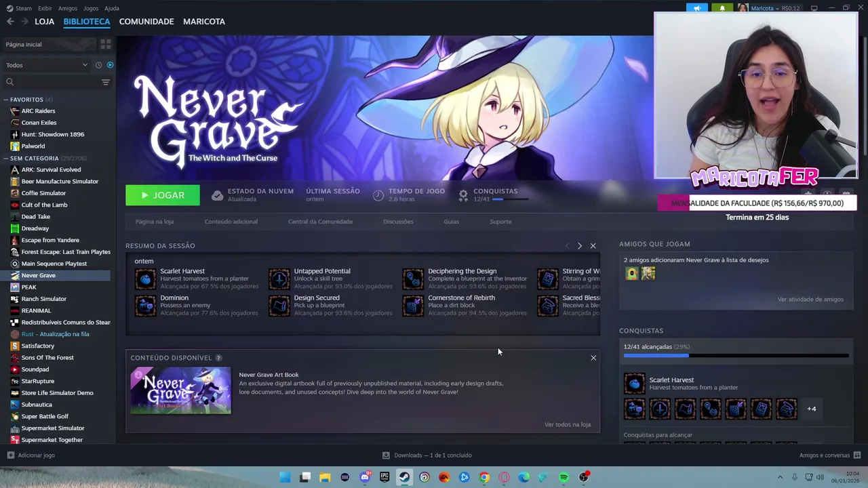Open first friend avatar in wishlist row
This screenshot has width=868, height=488.
[x=632, y=273]
